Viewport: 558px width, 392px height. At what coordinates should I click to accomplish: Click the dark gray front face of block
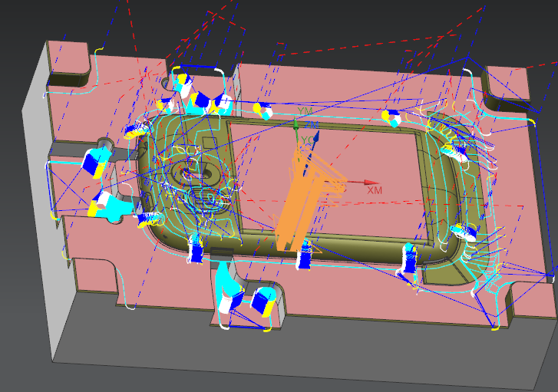pos(307,361)
